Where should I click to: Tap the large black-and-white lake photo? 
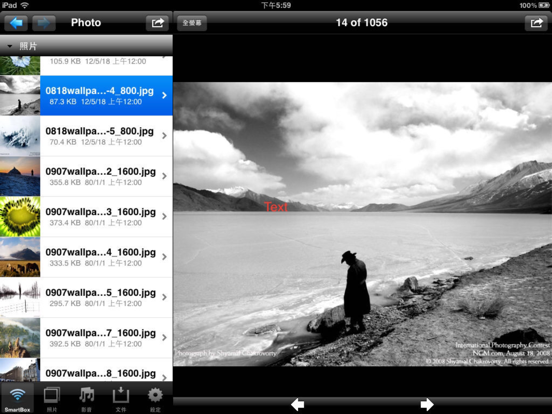(x=363, y=224)
